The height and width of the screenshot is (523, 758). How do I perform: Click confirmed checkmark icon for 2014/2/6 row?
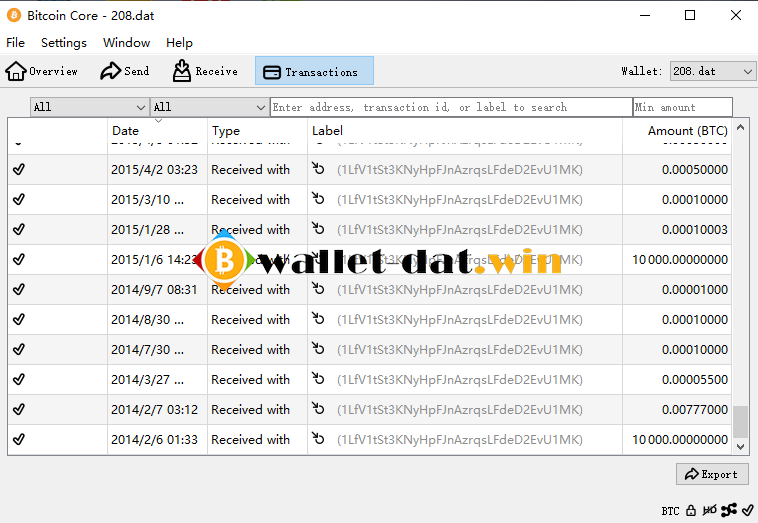19,439
